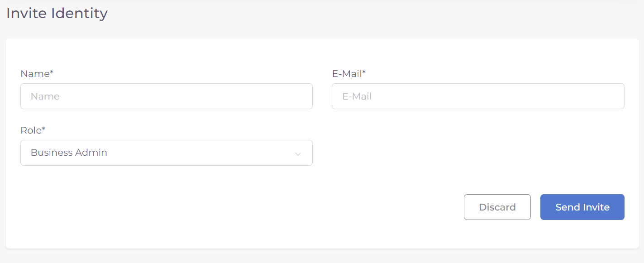Click the Invite Identity page heading
This screenshot has height=263, width=644.
click(57, 14)
